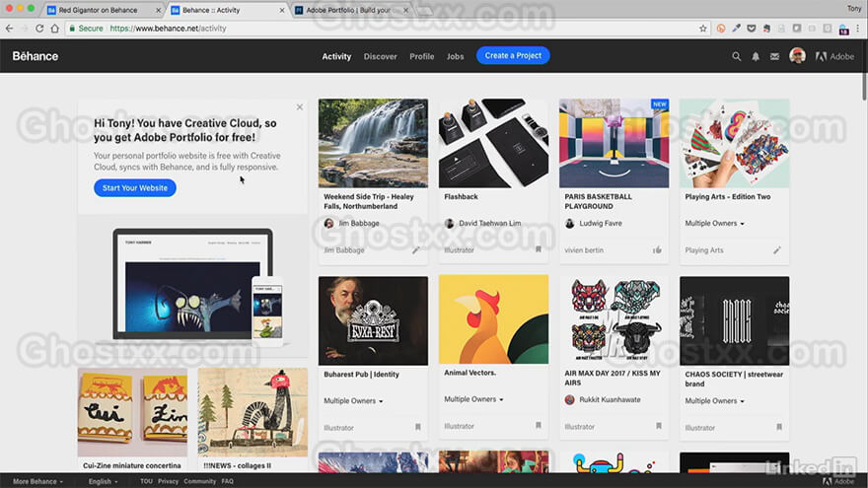
Task: Open Chaos Society streetwear thumbnail
Action: pos(734,321)
